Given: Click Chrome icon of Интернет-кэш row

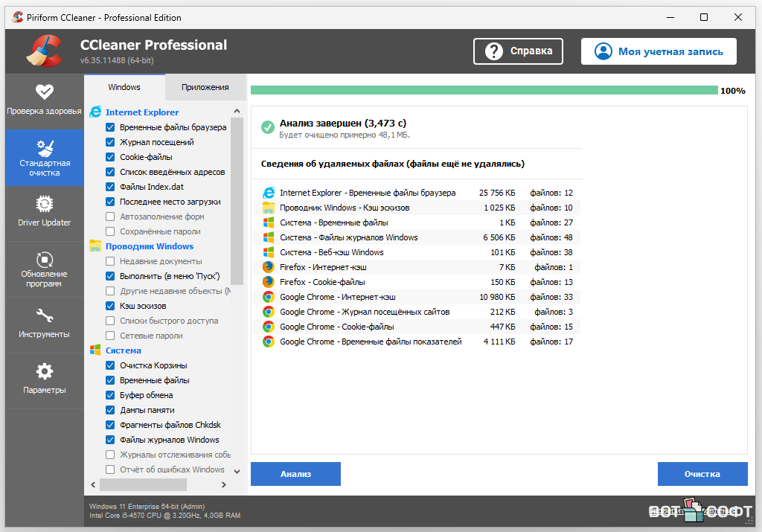Looking at the screenshot, I should tap(268, 297).
